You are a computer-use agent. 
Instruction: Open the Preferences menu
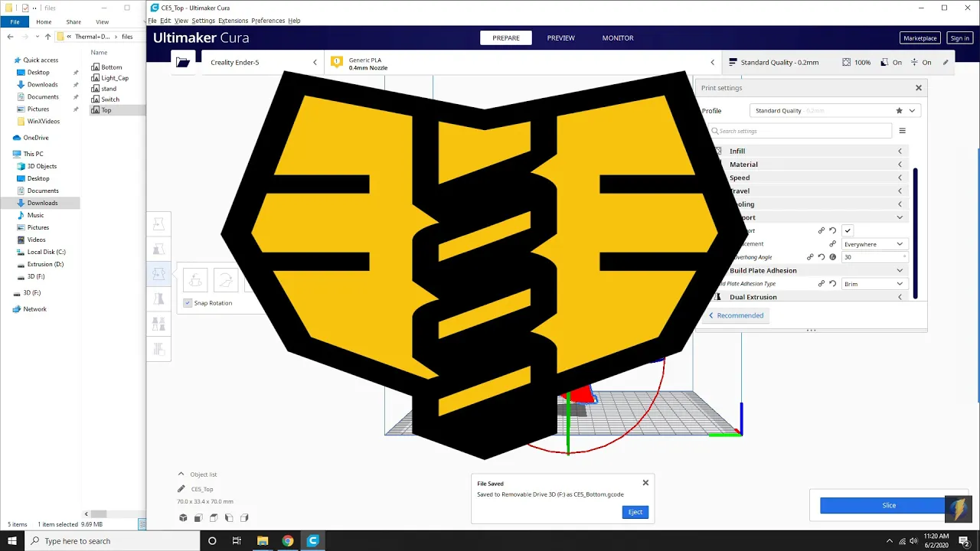point(268,21)
